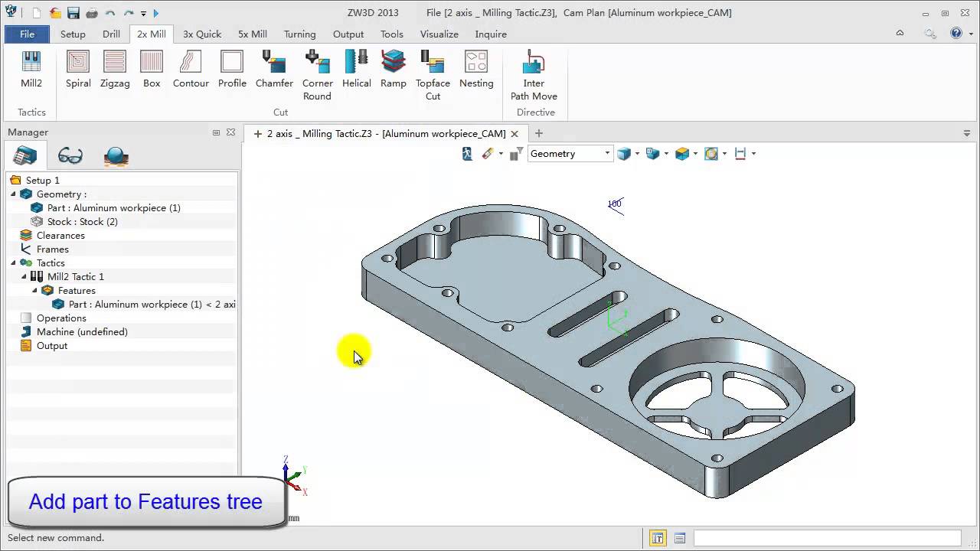Select the Corner Round tool
Image resolution: width=980 pixels, height=551 pixels.
pyautogui.click(x=317, y=75)
